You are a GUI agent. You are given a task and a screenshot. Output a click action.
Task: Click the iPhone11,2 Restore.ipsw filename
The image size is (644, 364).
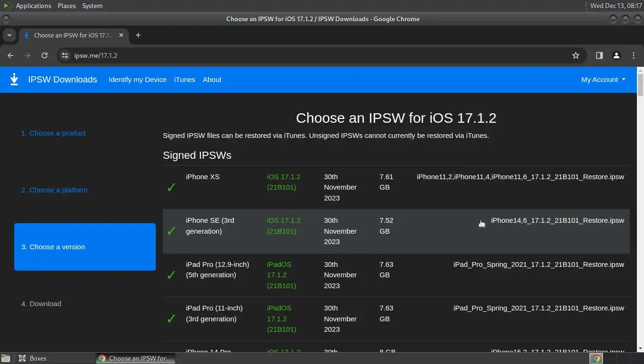click(x=520, y=177)
